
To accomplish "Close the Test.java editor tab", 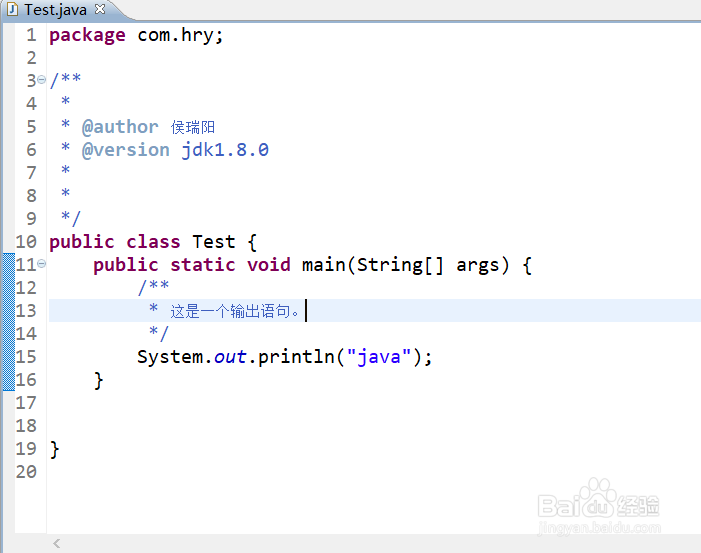I will [x=99, y=9].
